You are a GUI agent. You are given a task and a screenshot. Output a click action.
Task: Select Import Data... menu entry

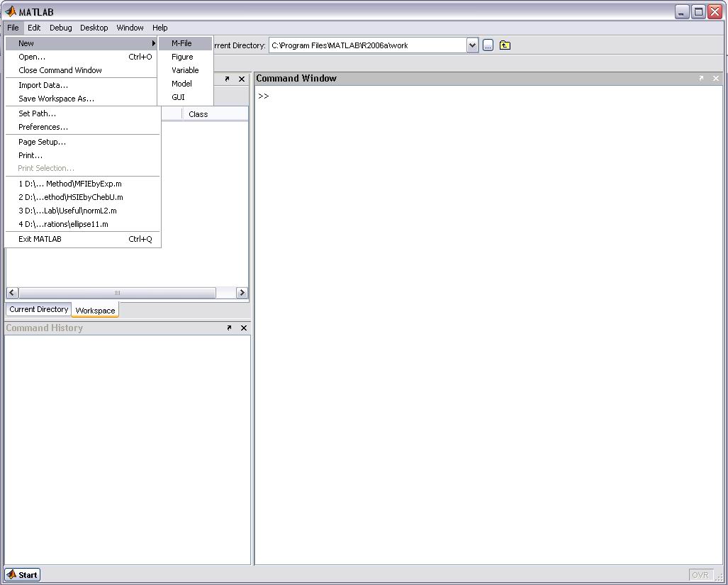tap(83, 85)
